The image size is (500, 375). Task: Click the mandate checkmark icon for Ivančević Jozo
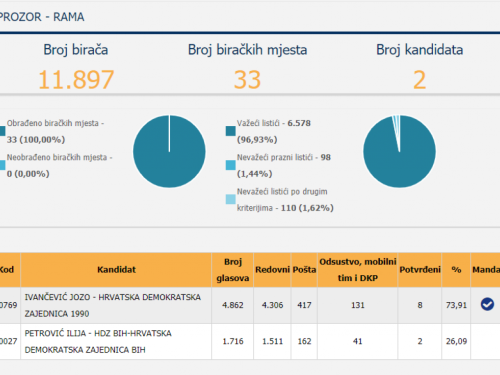487,304
